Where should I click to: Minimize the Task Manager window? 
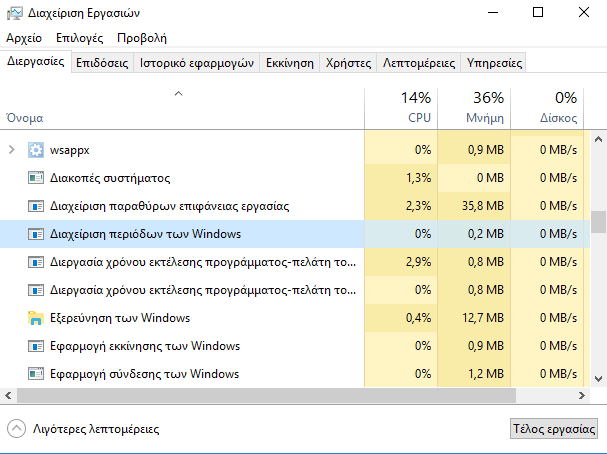(x=493, y=12)
